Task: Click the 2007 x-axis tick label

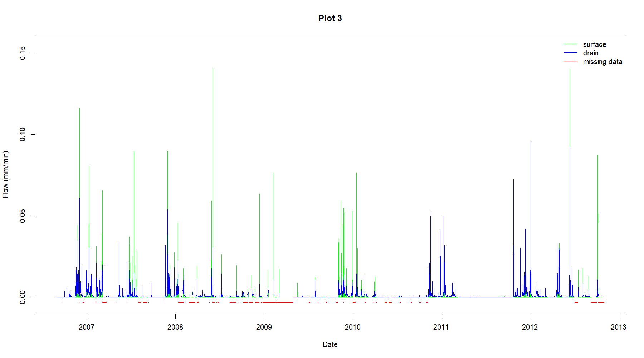Action: click(86, 327)
